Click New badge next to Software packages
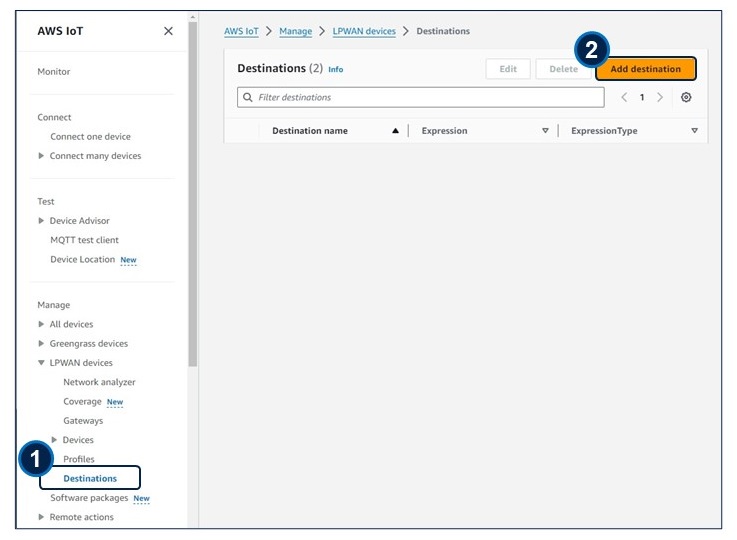The height and width of the screenshot is (540, 737). click(141, 498)
